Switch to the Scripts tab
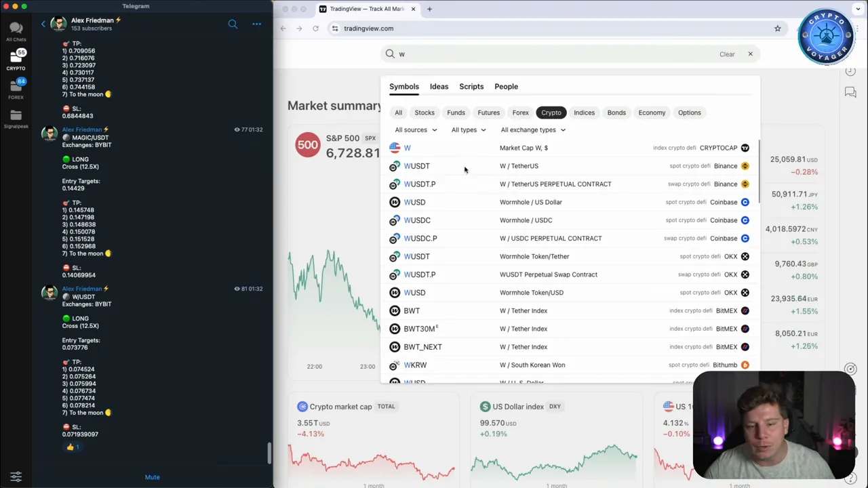 (471, 87)
